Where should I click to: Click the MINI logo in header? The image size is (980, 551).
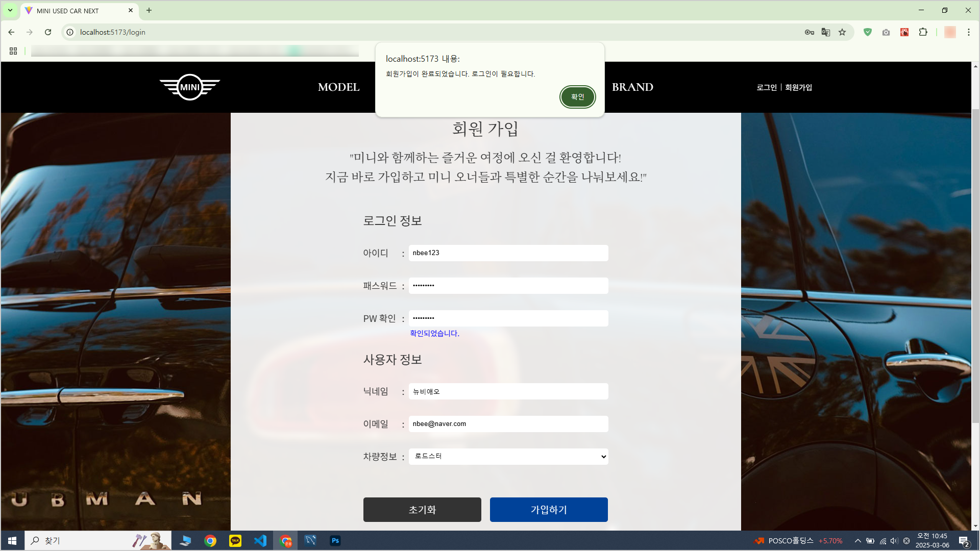(x=190, y=87)
